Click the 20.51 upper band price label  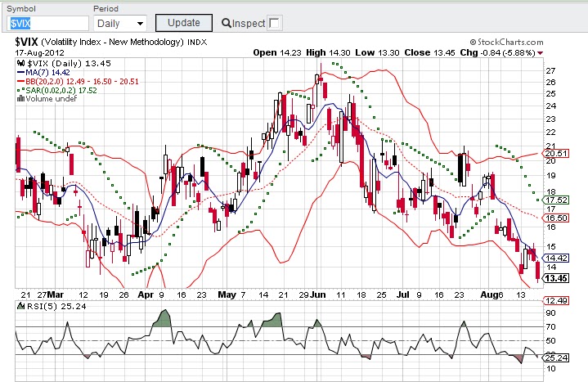tap(556, 154)
